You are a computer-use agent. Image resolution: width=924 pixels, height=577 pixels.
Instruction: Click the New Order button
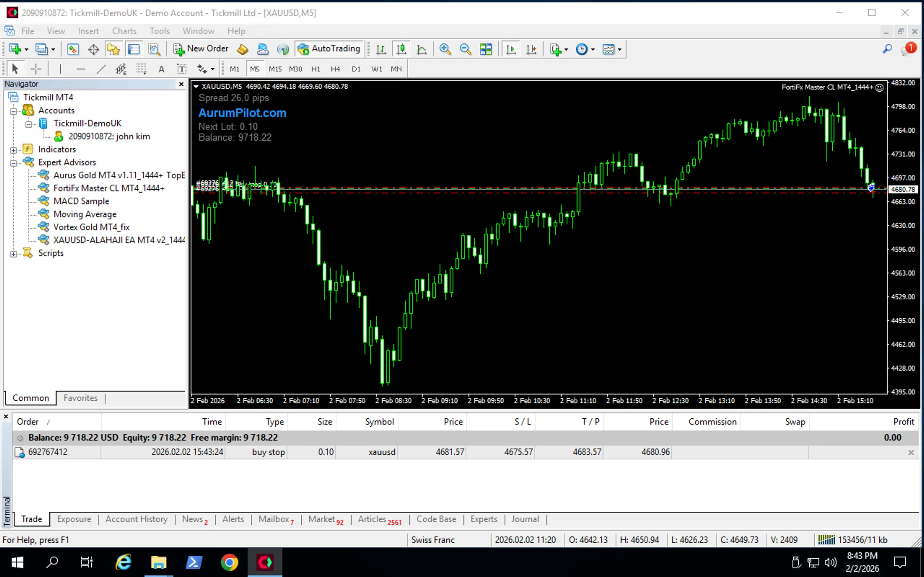[x=201, y=49]
